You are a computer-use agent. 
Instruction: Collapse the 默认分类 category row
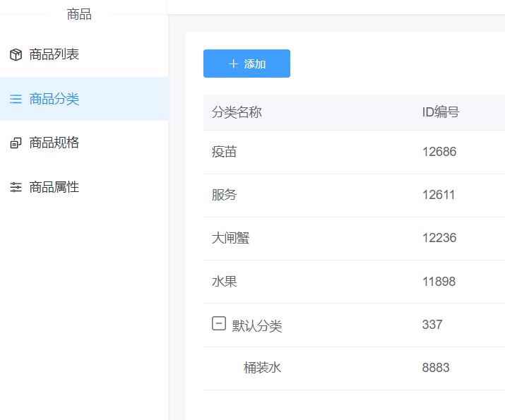tap(219, 324)
